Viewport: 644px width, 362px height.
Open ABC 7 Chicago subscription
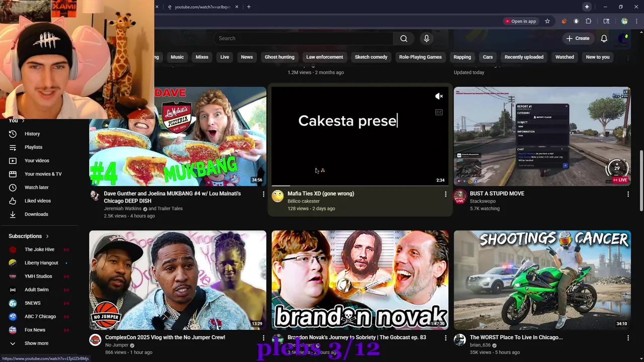39,317
